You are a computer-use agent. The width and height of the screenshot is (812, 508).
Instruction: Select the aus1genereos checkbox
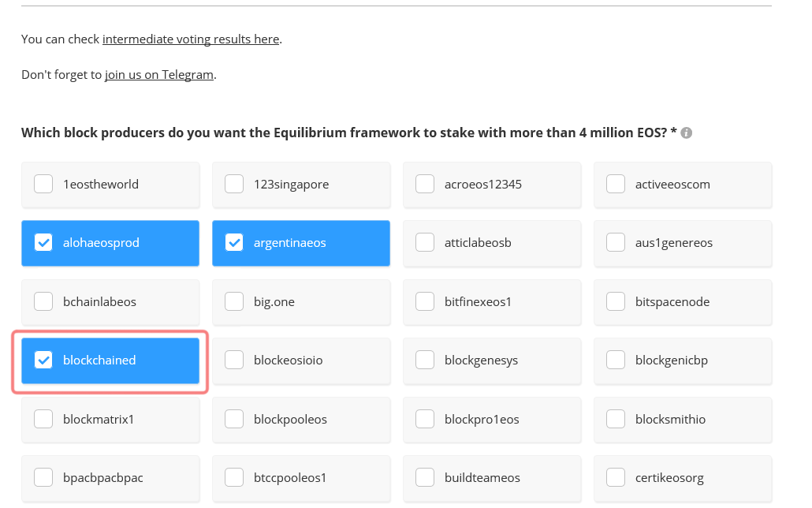[616, 243]
